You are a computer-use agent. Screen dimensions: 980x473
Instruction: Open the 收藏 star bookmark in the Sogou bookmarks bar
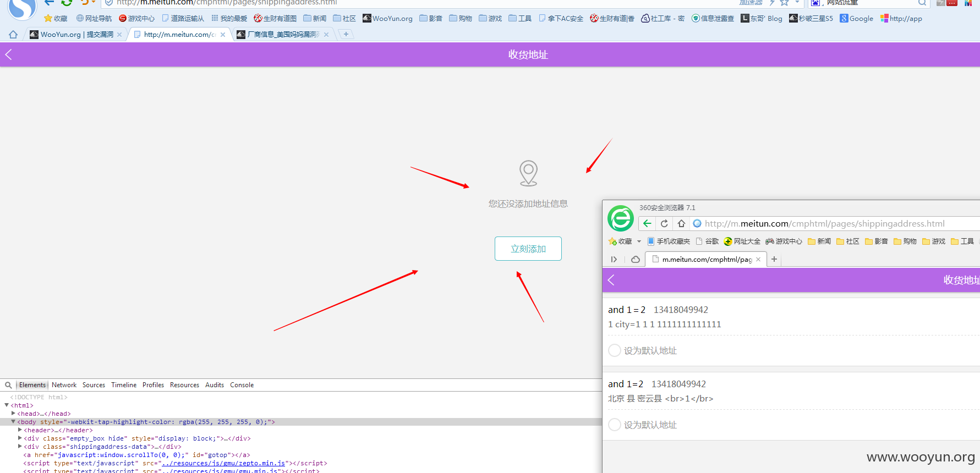(56, 19)
